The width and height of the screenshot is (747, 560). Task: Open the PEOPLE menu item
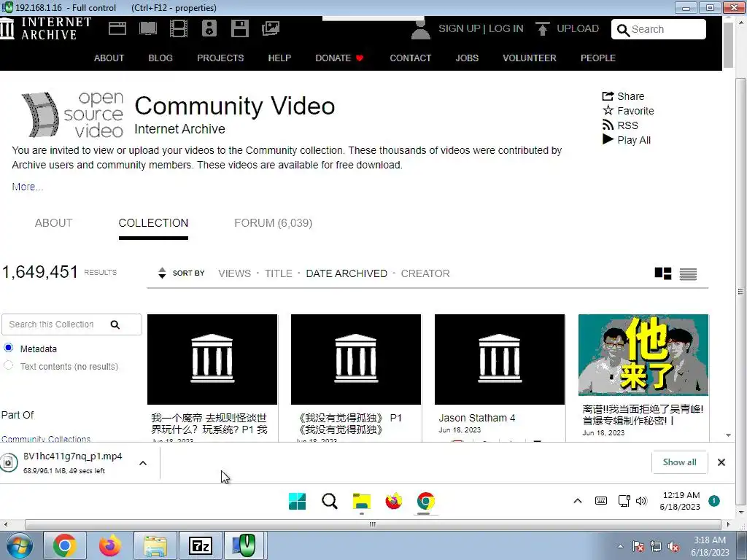598,58
